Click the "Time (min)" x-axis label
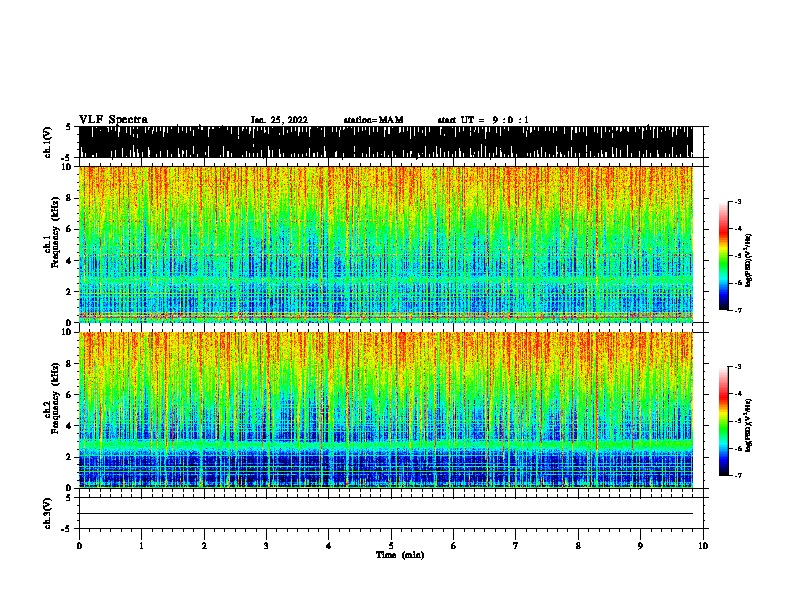Viewport: 792px width, 612px height. (400, 555)
